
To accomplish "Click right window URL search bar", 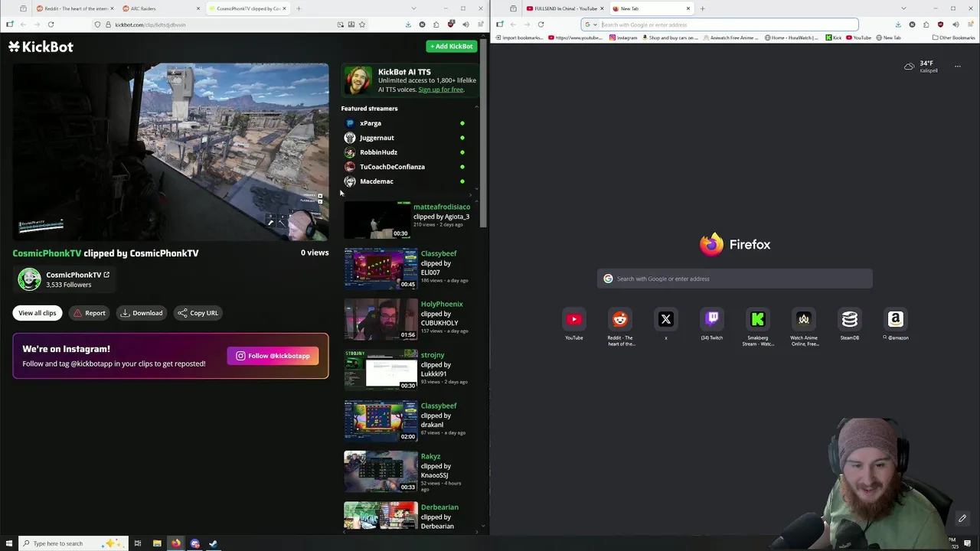I will tap(720, 24).
